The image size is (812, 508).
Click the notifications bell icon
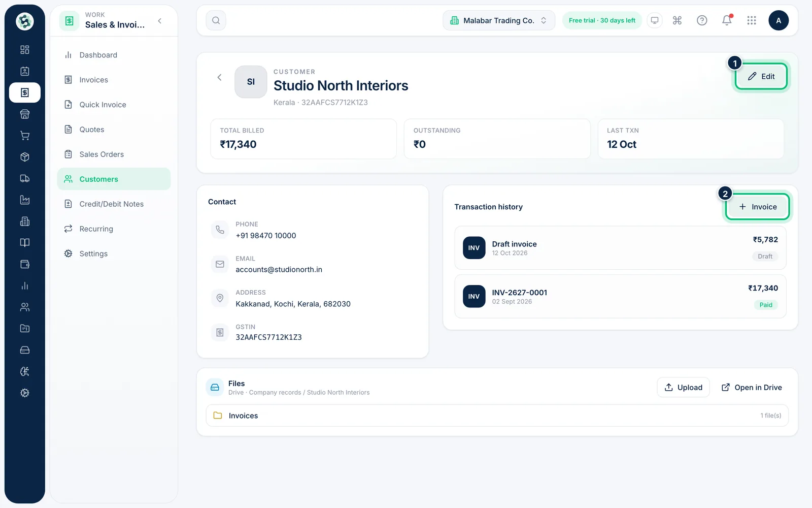point(727,20)
